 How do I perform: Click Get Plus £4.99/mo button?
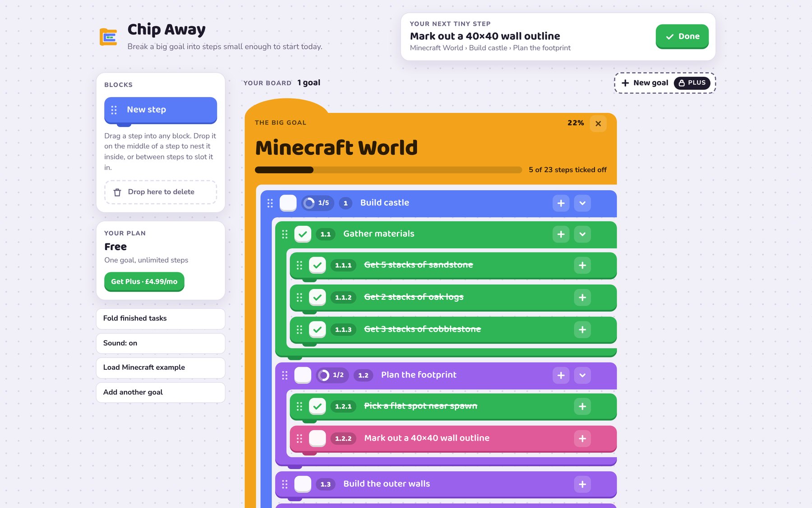pos(144,282)
